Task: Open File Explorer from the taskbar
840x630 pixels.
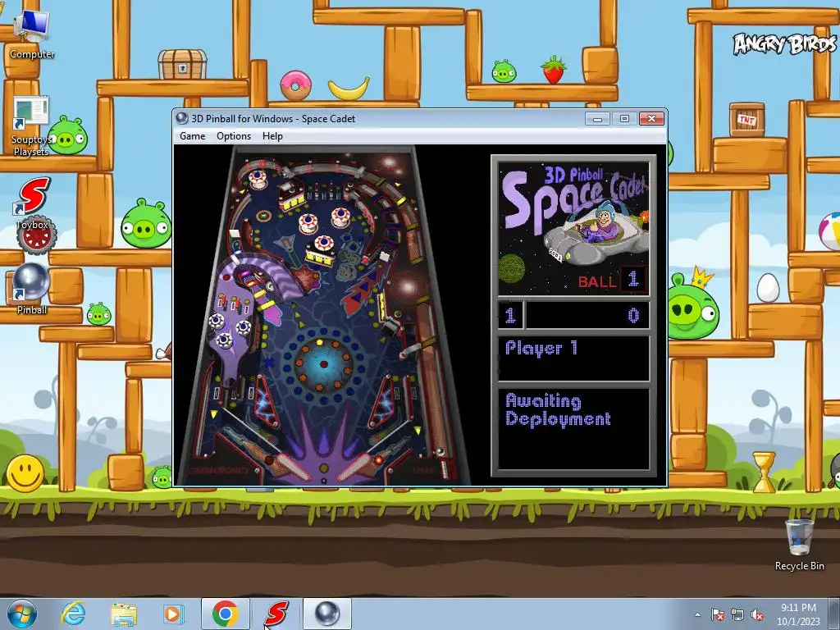Action: pyautogui.click(x=124, y=614)
